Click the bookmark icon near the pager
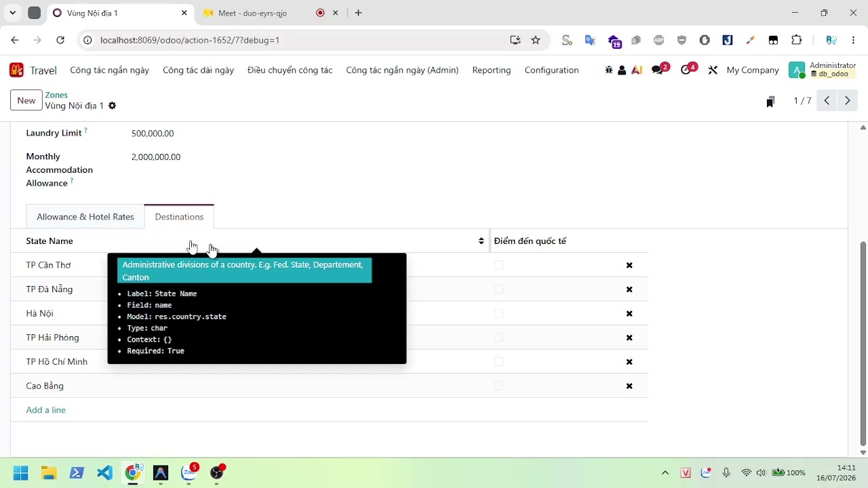868x488 pixels. [x=770, y=102]
